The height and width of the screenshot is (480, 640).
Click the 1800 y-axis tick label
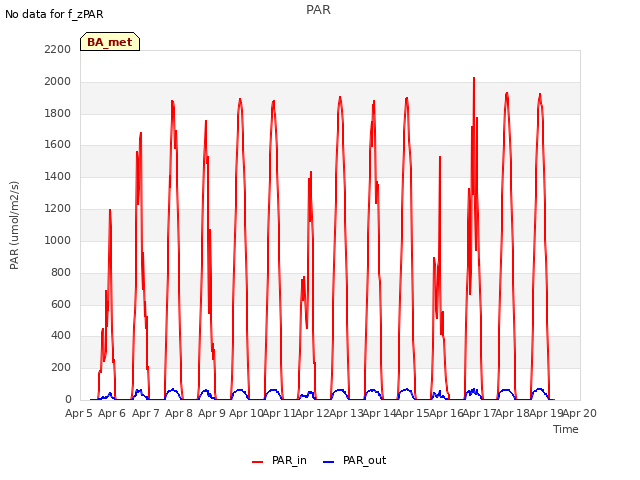(58, 113)
